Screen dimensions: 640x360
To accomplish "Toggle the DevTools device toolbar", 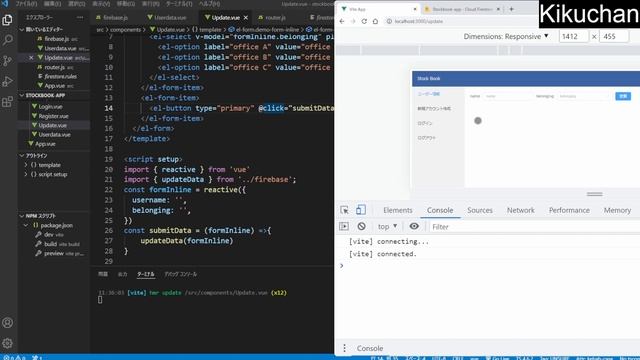I will tap(361, 210).
